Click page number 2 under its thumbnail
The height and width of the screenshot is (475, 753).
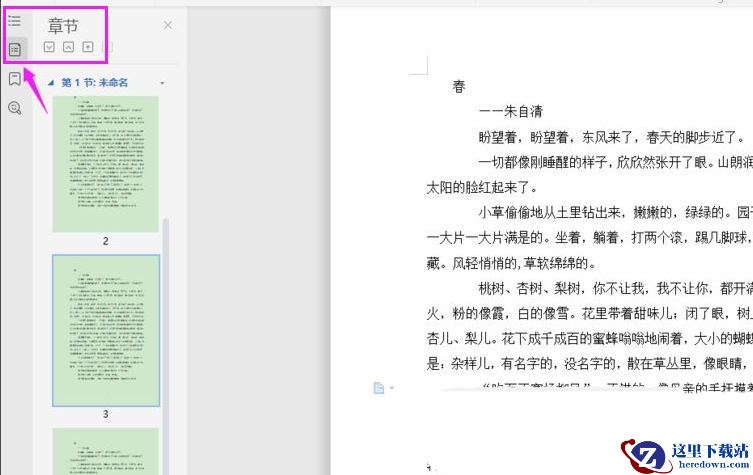tap(106, 241)
